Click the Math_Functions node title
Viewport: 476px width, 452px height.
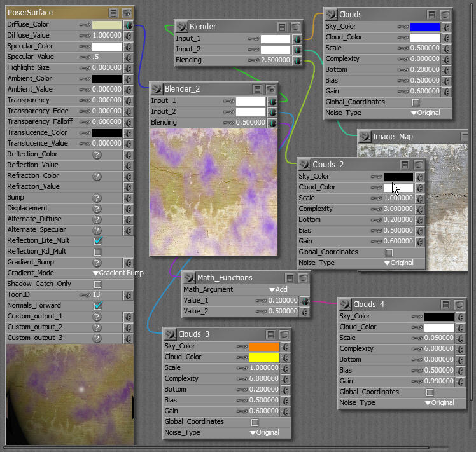point(225,278)
